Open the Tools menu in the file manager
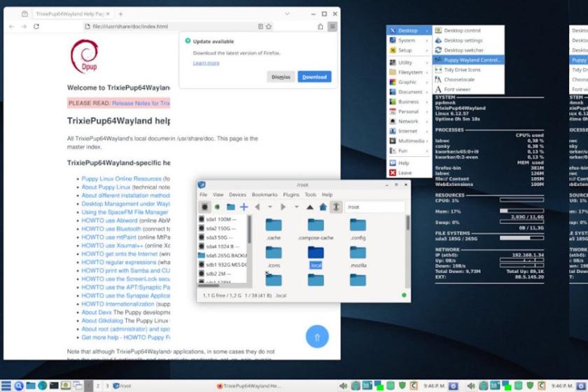 (x=311, y=195)
